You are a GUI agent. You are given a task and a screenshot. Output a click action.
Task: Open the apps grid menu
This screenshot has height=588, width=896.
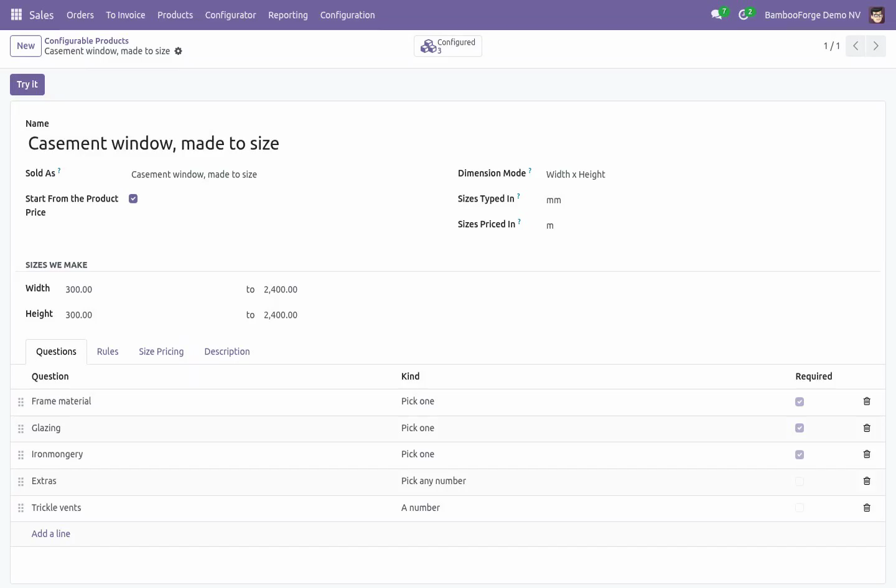[x=17, y=15]
